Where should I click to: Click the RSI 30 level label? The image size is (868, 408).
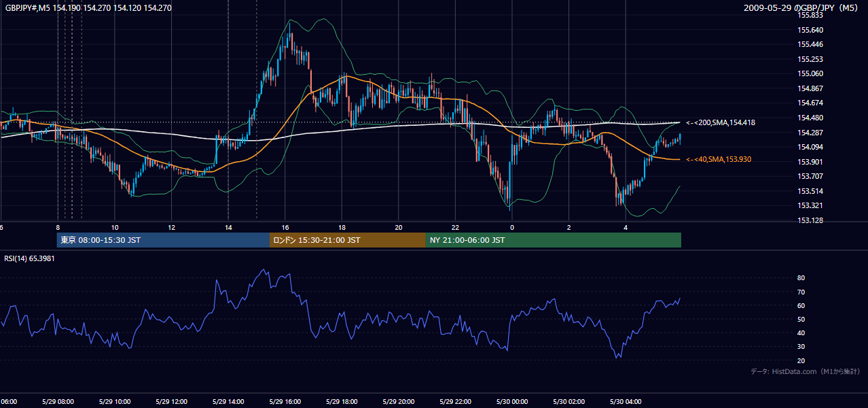(801, 346)
